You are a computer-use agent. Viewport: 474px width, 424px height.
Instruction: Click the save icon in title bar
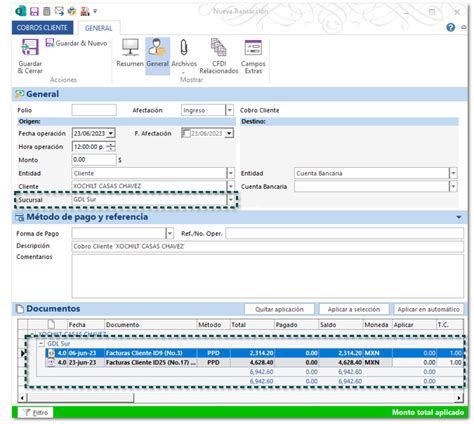tap(34, 11)
